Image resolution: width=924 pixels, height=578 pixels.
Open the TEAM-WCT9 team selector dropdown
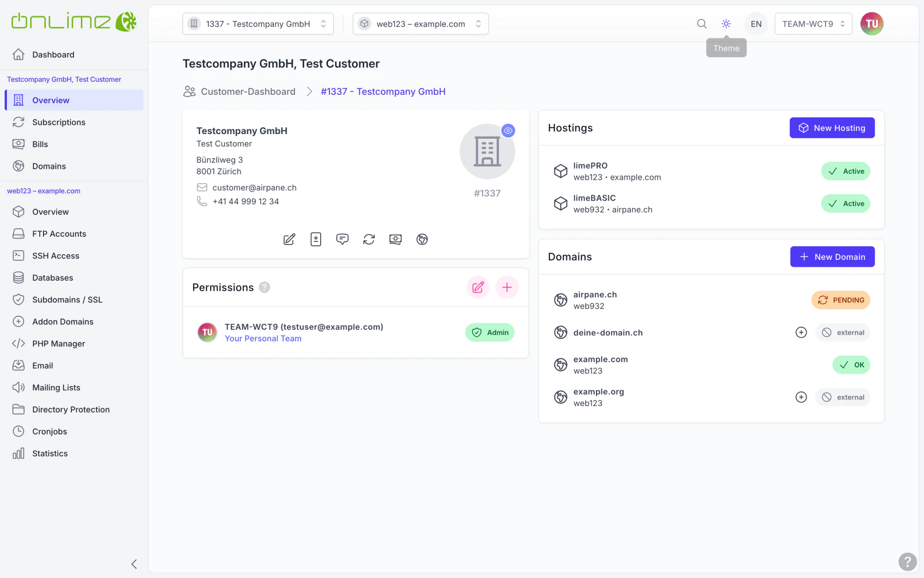pyautogui.click(x=813, y=24)
